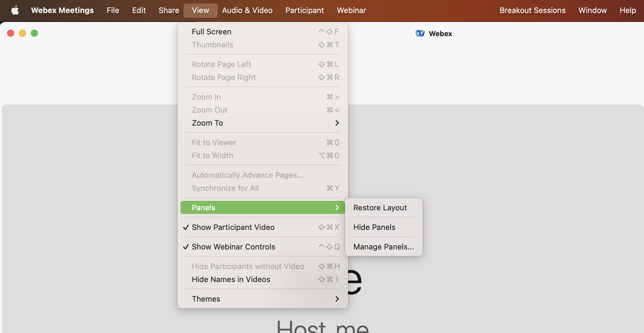
Task: Open the Participant menu
Action: (305, 10)
